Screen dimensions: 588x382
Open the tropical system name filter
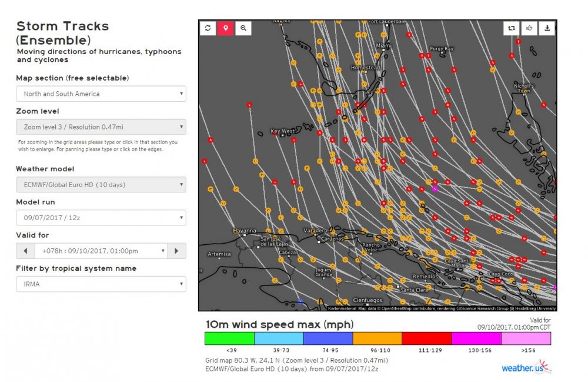click(x=101, y=284)
